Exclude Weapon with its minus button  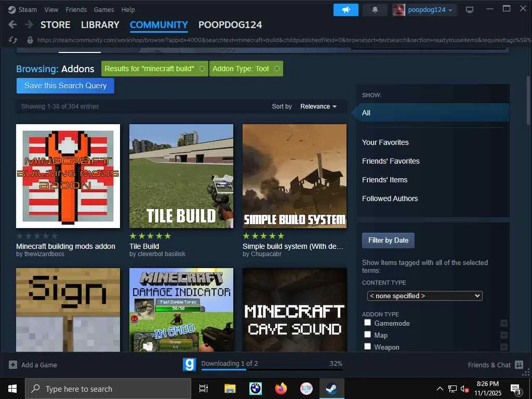tap(504, 347)
